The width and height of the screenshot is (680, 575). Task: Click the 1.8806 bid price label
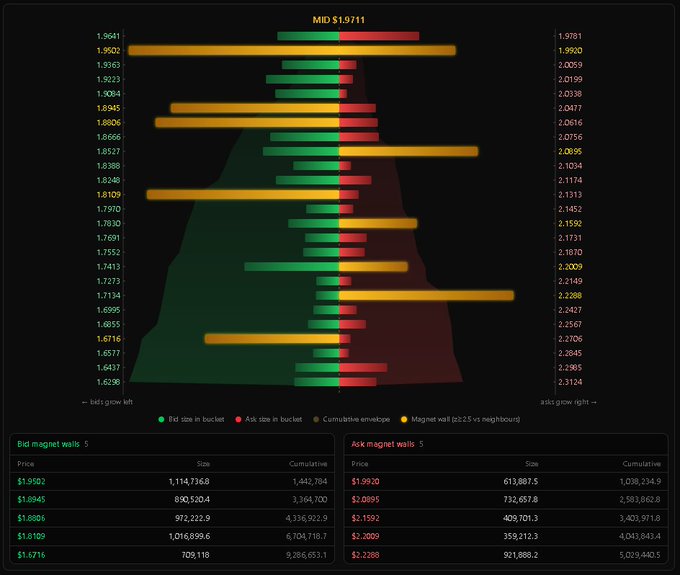[108, 123]
